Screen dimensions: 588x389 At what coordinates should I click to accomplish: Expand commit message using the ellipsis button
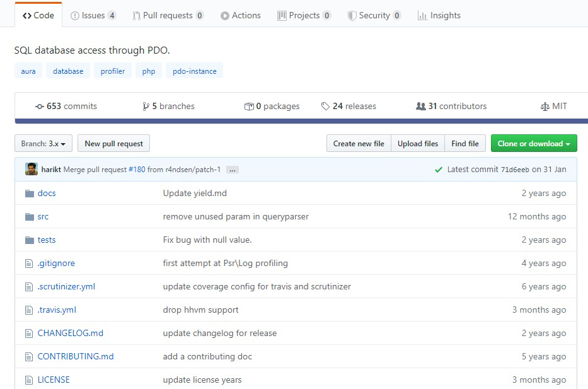pos(232,169)
